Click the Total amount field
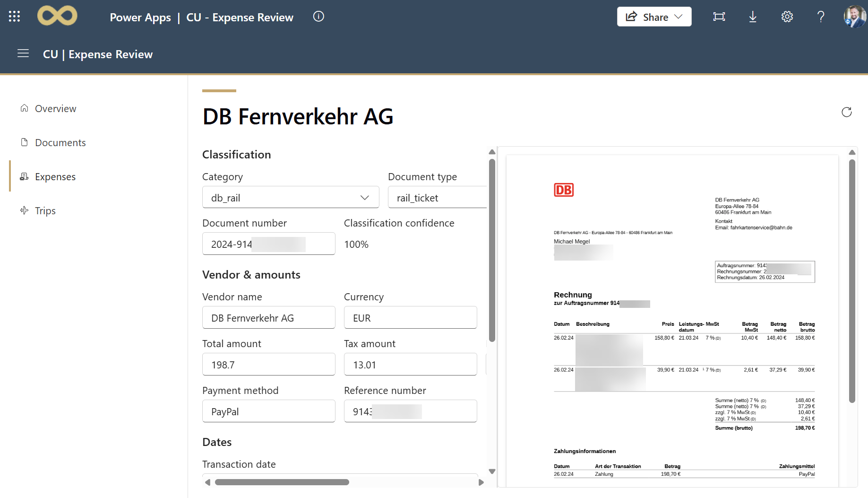Viewport: 868px width, 498px height. click(269, 364)
